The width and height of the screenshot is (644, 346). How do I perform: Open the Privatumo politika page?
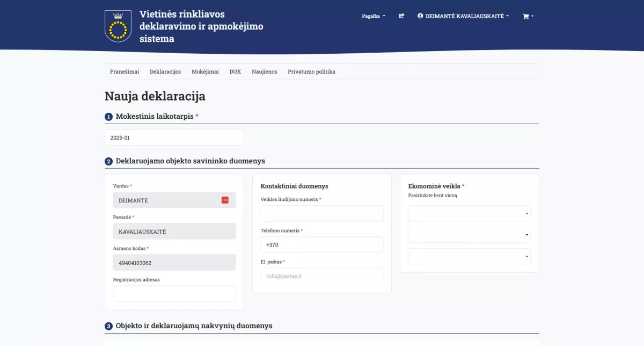coord(311,71)
